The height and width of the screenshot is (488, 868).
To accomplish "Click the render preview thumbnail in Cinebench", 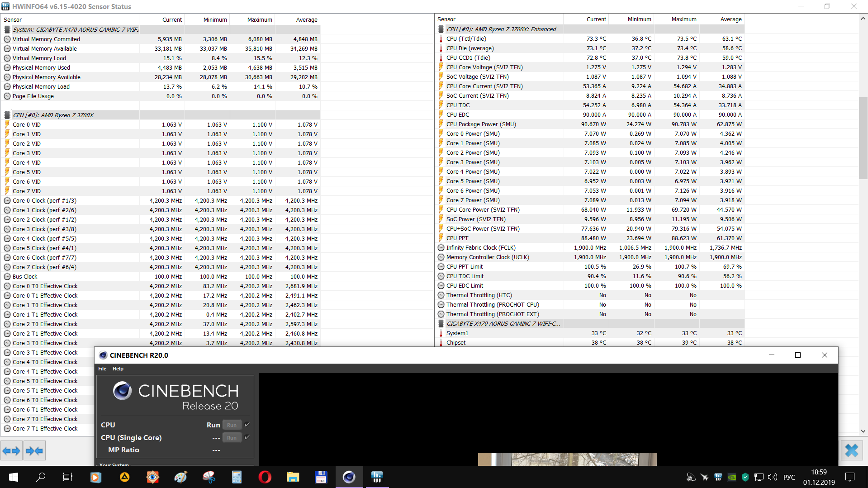I will click(568, 459).
